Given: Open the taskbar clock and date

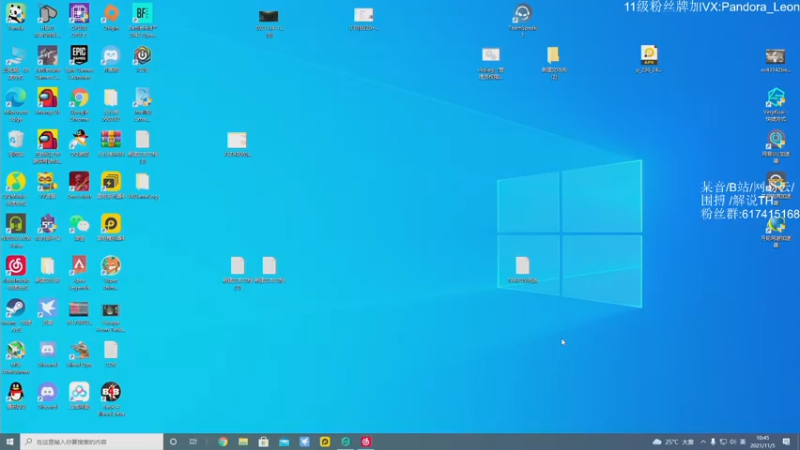Looking at the screenshot, I should (x=763, y=442).
